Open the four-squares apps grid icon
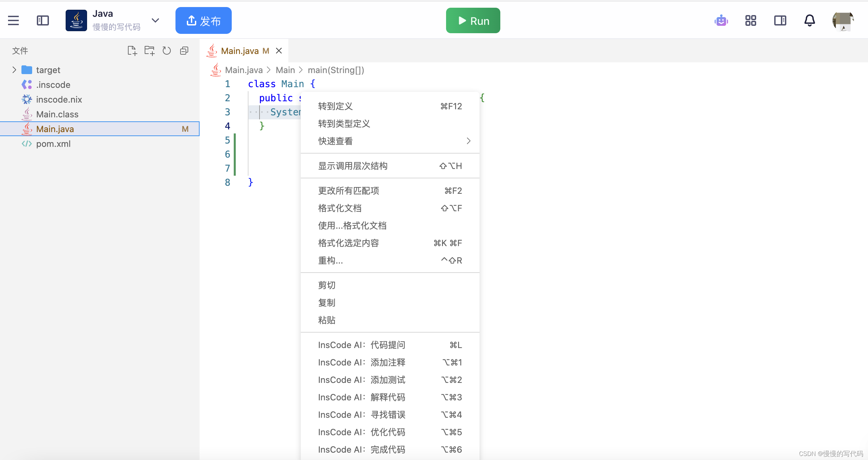Image resolution: width=868 pixels, height=460 pixels. pos(750,20)
